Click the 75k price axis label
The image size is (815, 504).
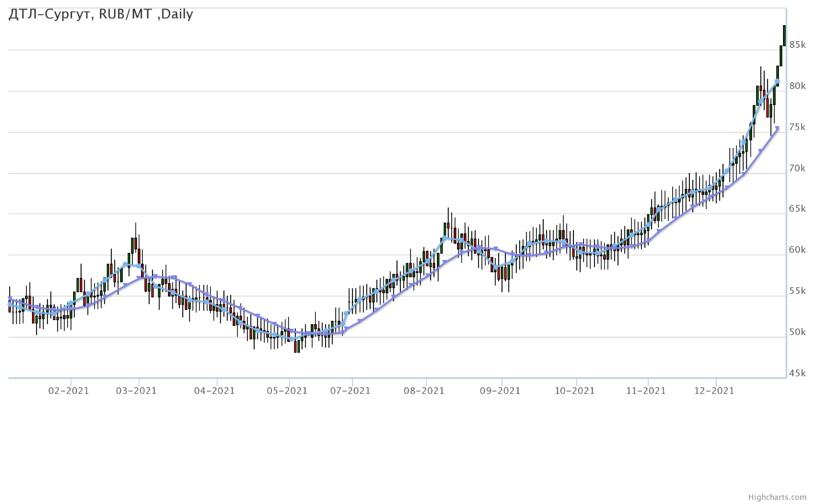[797, 127]
